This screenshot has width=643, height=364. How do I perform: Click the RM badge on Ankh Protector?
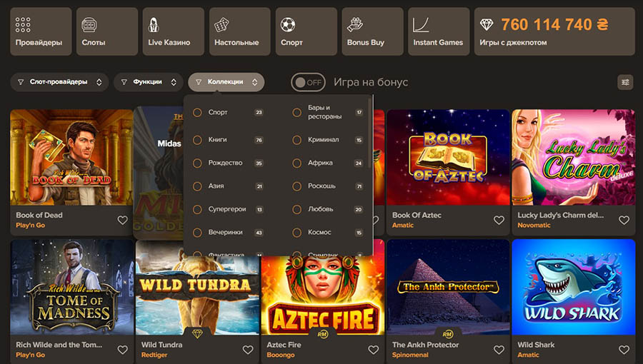pyautogui.click(x=448, y=334)
